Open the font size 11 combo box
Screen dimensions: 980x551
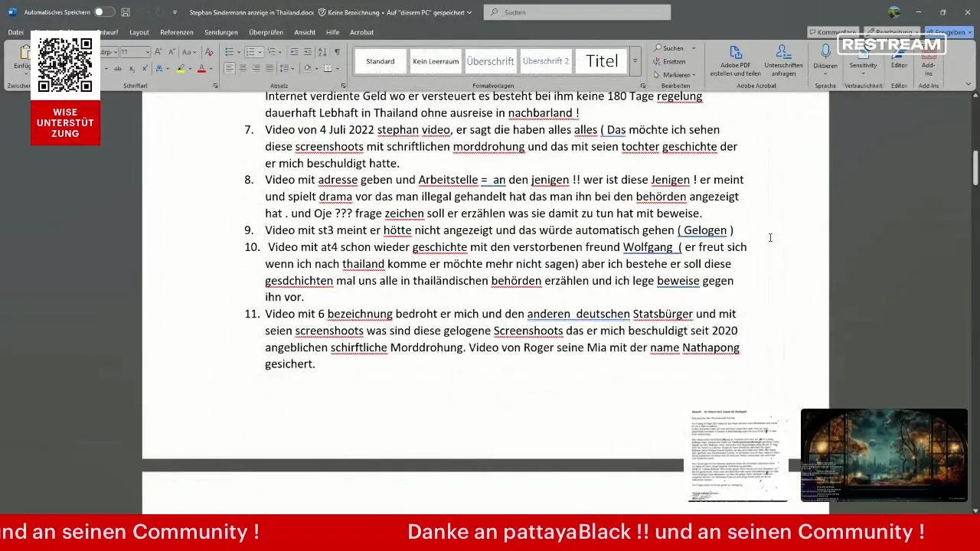[135, 51]
